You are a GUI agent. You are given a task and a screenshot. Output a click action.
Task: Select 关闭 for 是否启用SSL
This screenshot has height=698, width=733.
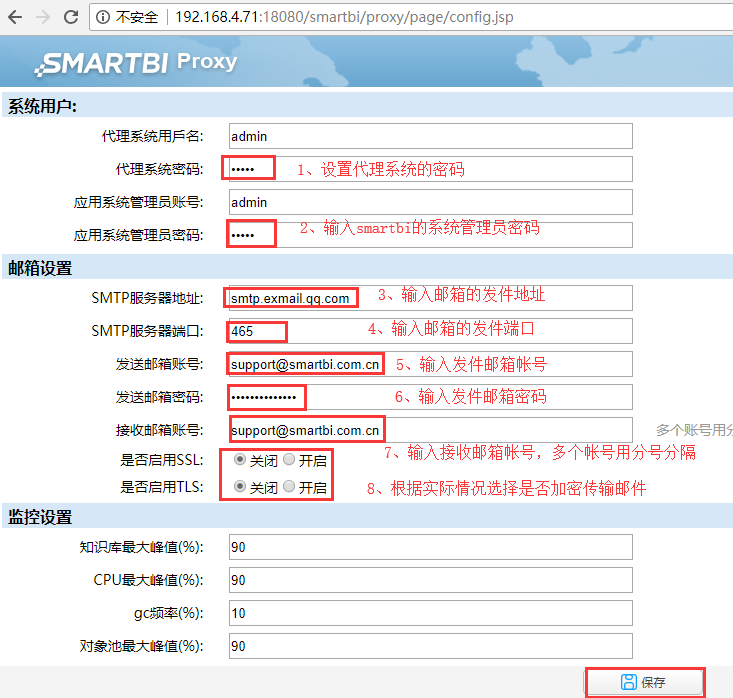point(240,460)
